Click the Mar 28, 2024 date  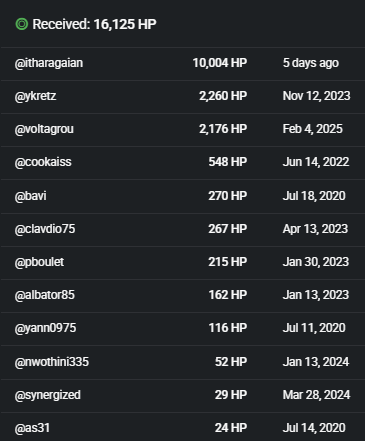click(316, 395)
